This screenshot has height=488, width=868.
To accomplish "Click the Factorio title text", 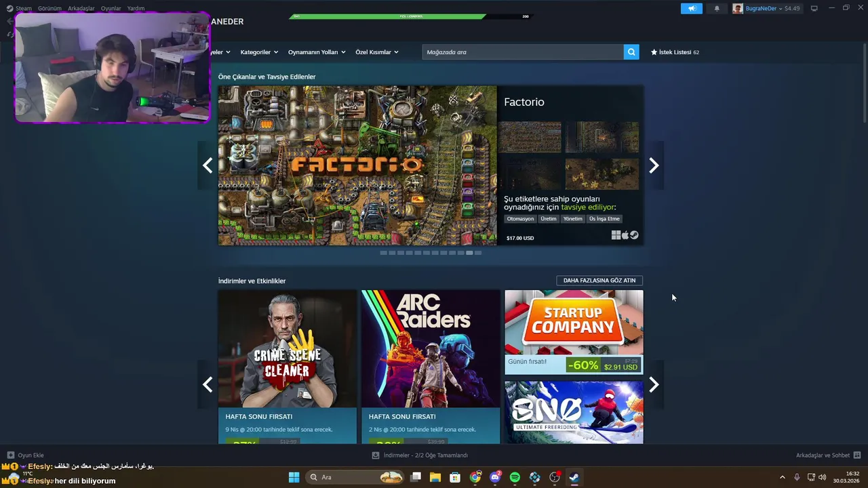I will pos(524,102).
